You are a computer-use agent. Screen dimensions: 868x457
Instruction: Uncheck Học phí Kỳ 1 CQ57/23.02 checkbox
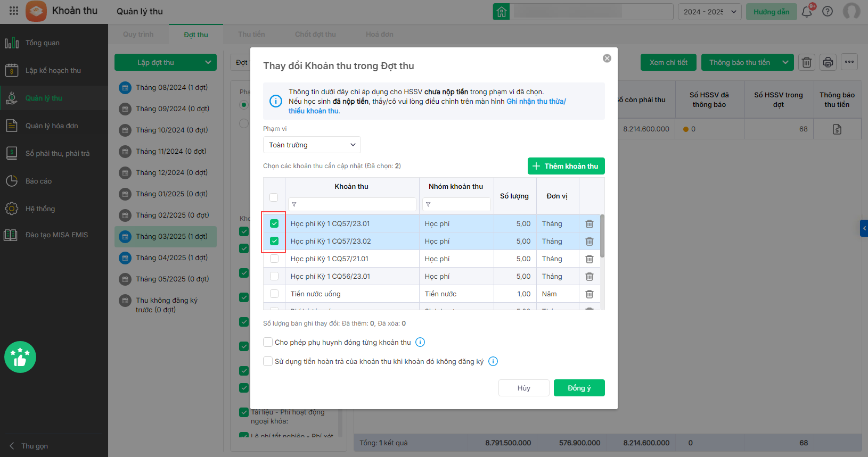(x=274, y=241)
